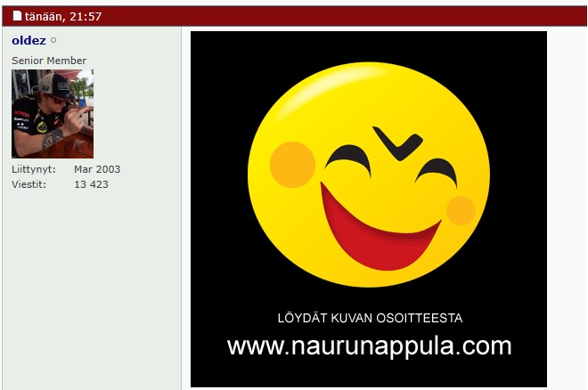Click the Senior Member user title
588x390 pixels.
(49, 61)
